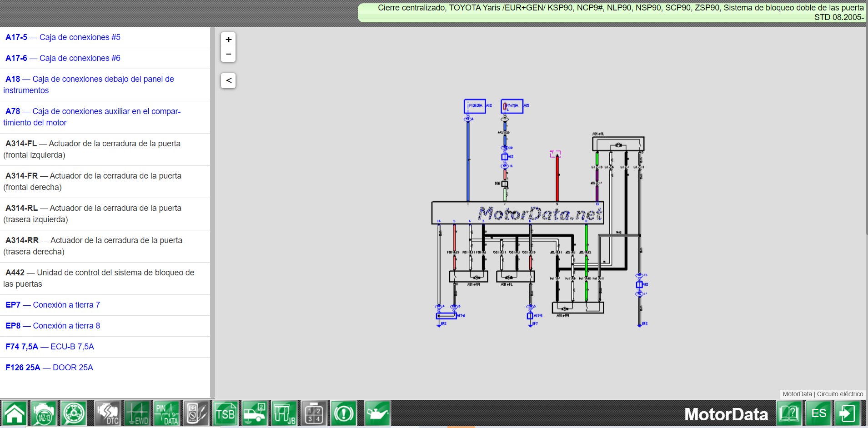868x428 pixels.
Task: Open the multimeter measurement icon
Action: click(x=196, y=414)
